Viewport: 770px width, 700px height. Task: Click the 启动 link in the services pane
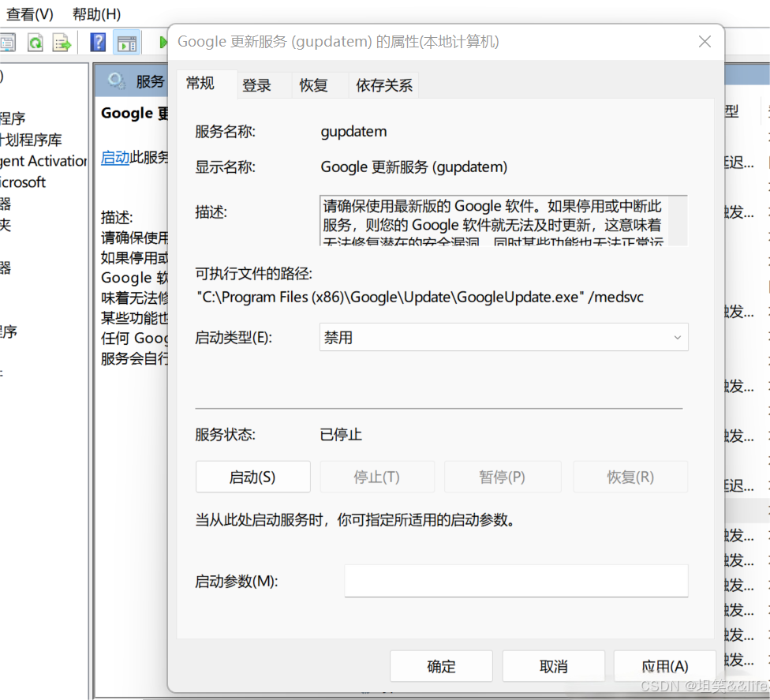(x=115, y=157)
